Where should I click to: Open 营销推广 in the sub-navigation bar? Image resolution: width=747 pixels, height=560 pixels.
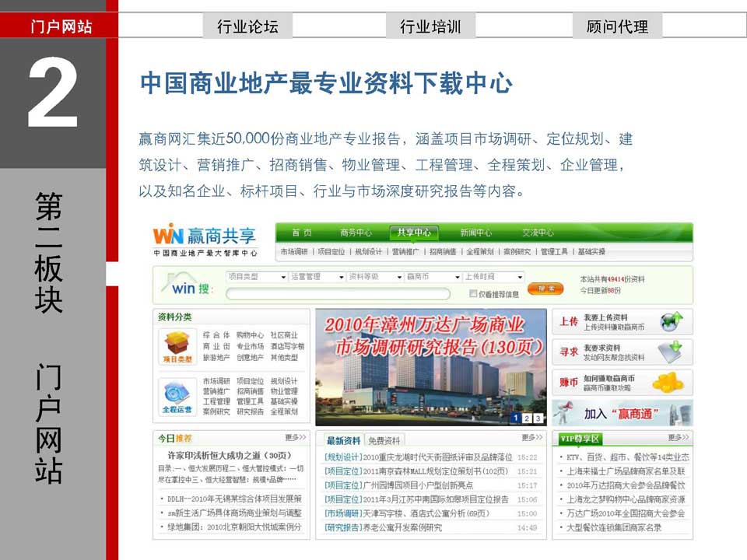click(405, 251)
